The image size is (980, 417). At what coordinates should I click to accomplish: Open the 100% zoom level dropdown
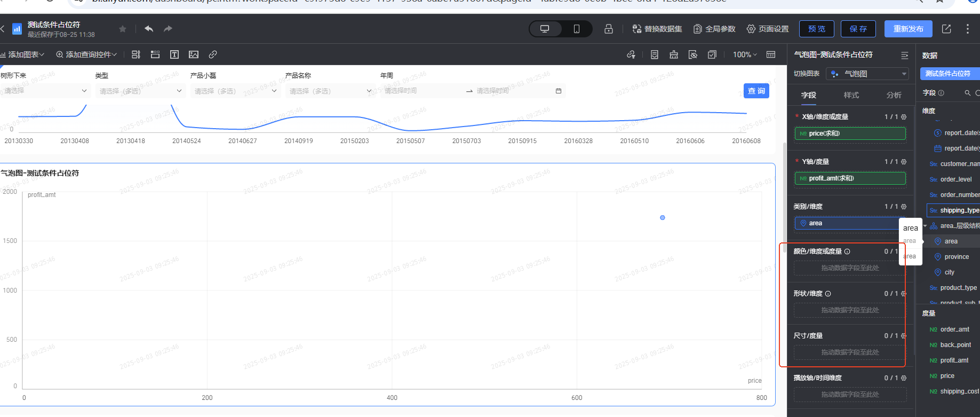pos(745,54)
